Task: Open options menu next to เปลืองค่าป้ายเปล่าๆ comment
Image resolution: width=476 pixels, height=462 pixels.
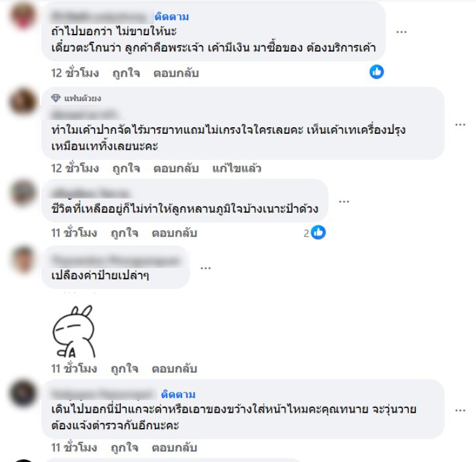Action: tap(205, 268)
